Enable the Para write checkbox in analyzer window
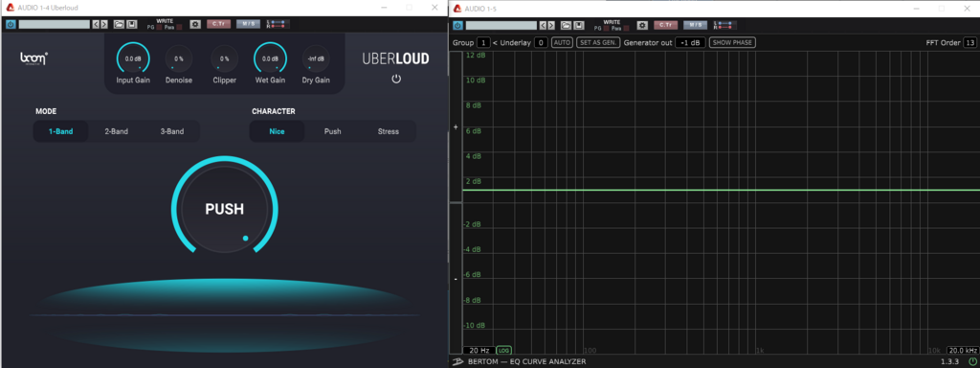 click(x=626, y=28)
